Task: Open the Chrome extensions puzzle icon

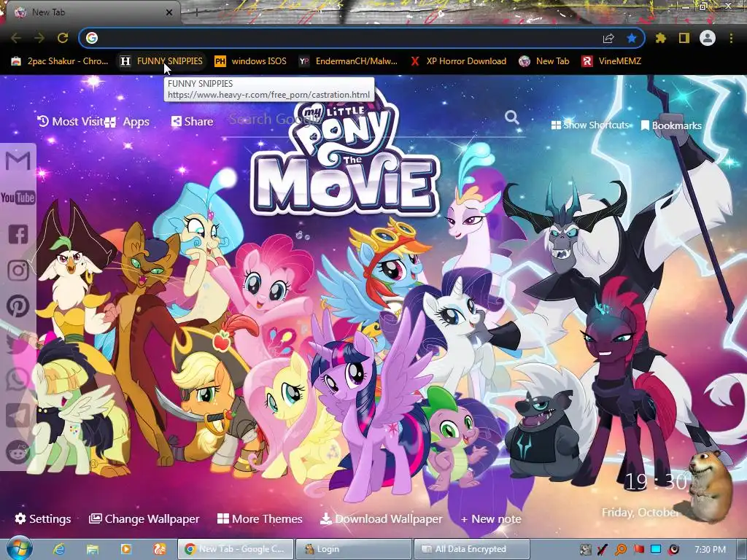Action: pyautogui.click(x=661, y=38)
